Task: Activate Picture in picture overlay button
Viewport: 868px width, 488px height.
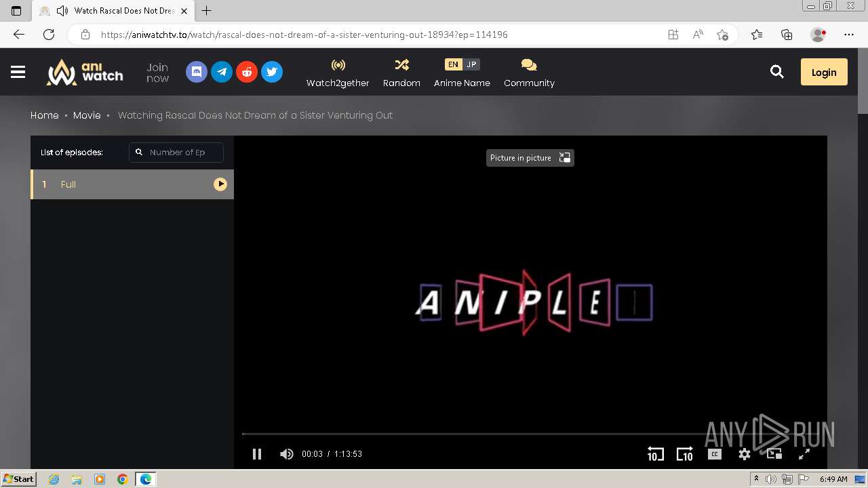Action: [x=530, y=158]
